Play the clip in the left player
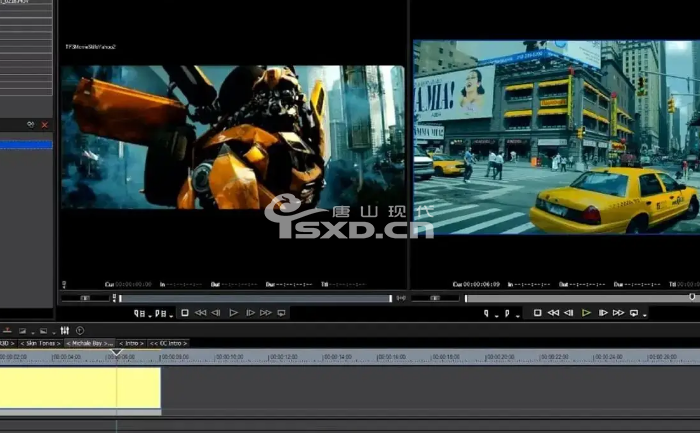This screenshot has height=433, width=700. (233, 313)
